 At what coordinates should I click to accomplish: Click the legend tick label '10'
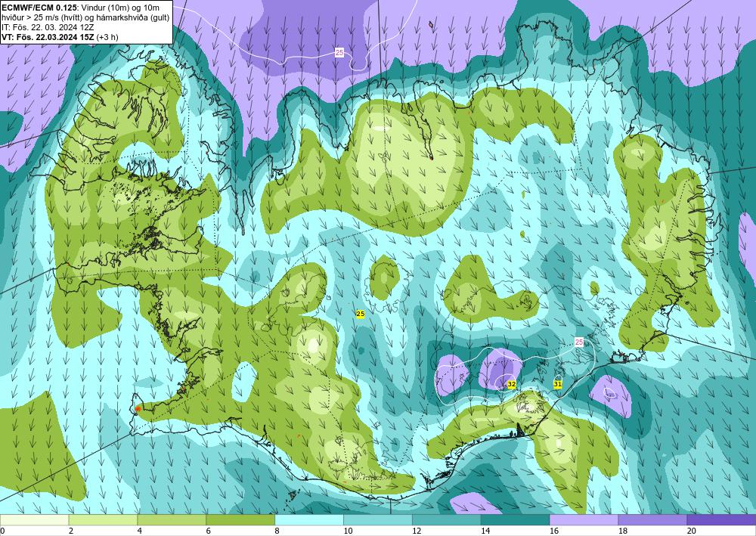click(x=348, y=531)
